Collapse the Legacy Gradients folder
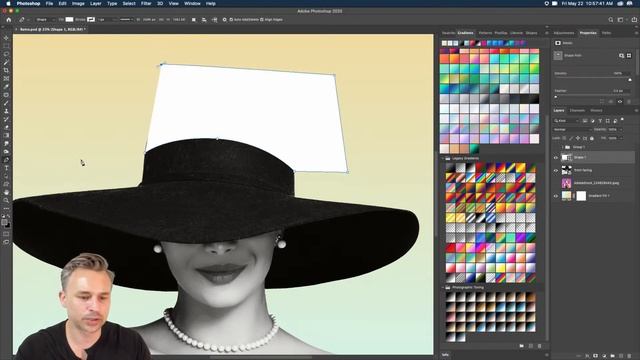The image size is (640, 360). [443, 158]
